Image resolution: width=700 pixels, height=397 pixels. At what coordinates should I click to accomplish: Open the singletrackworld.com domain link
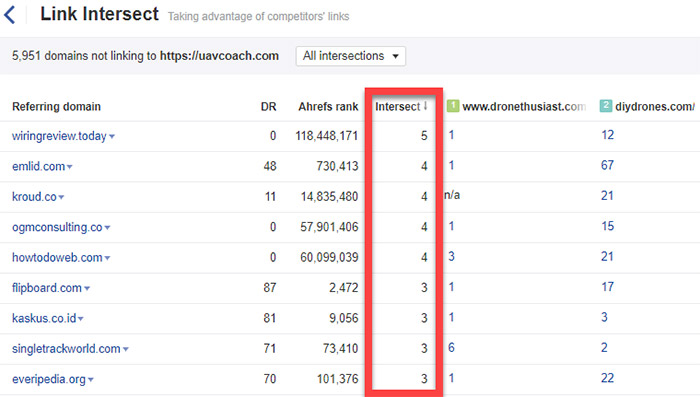(66, 349)
